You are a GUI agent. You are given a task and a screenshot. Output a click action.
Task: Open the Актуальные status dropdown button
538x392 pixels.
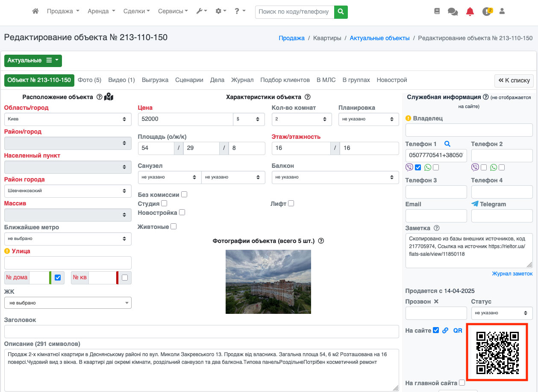33,61
